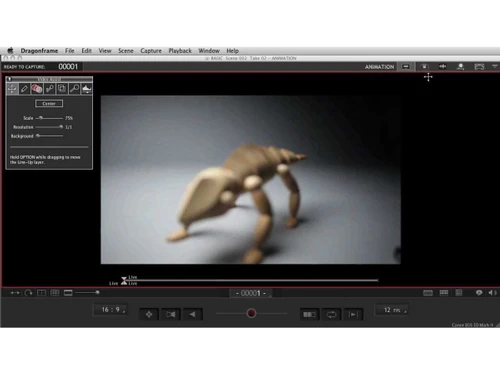Mute audio with the speaker icon
500x375 pixels.
(492, 293)
